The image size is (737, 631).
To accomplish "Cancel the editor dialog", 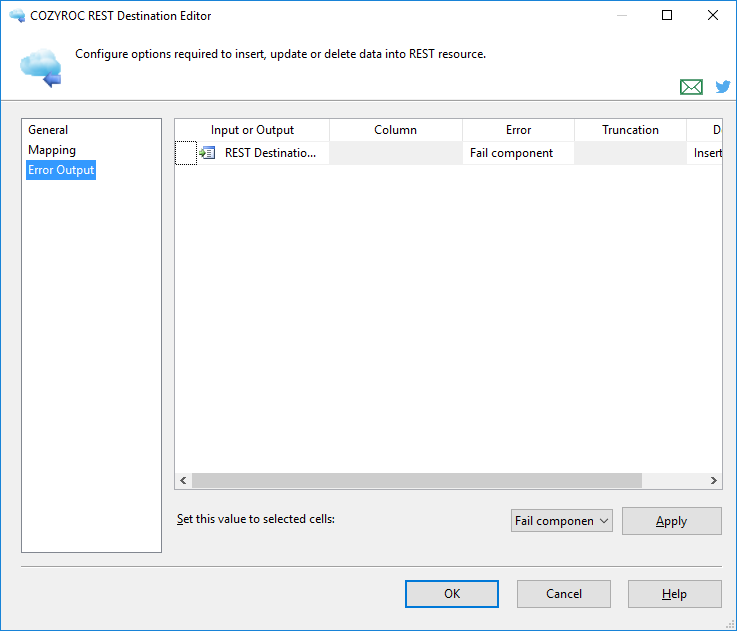I will coord(564,594).
